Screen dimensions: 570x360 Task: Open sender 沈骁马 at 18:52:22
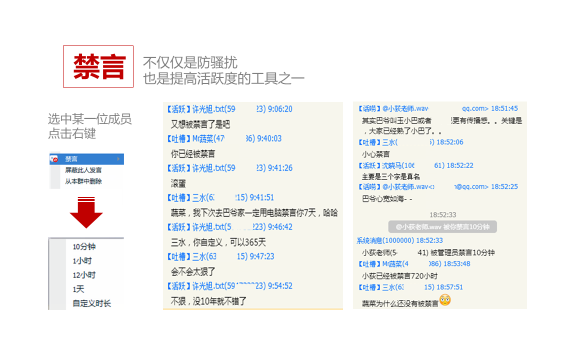pos(416,165)
